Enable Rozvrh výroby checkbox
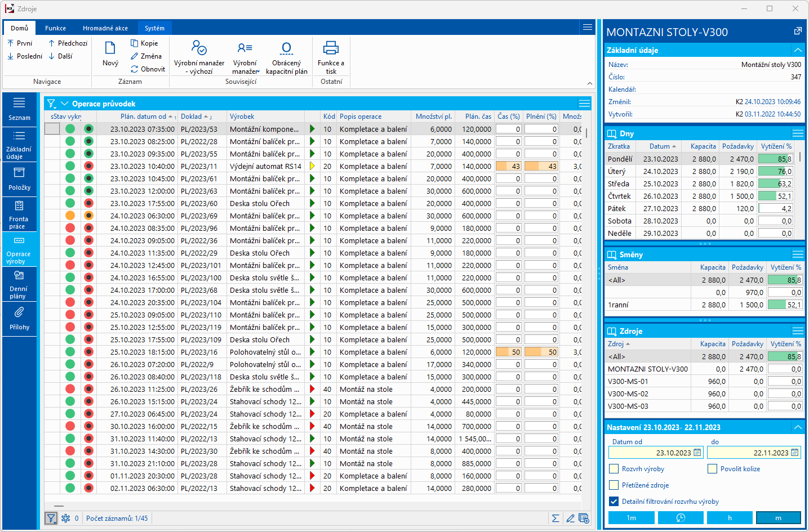The width and height of the screenshot is (809, 532). 614,469
